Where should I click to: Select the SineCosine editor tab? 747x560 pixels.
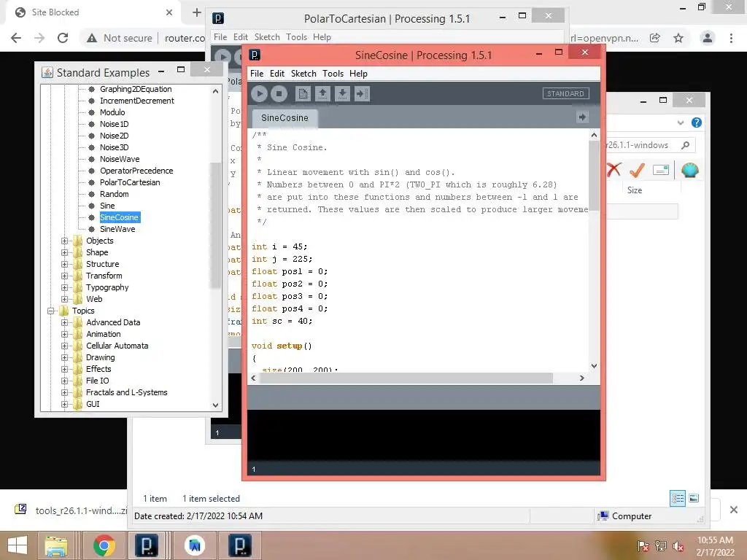click(285, 118)
